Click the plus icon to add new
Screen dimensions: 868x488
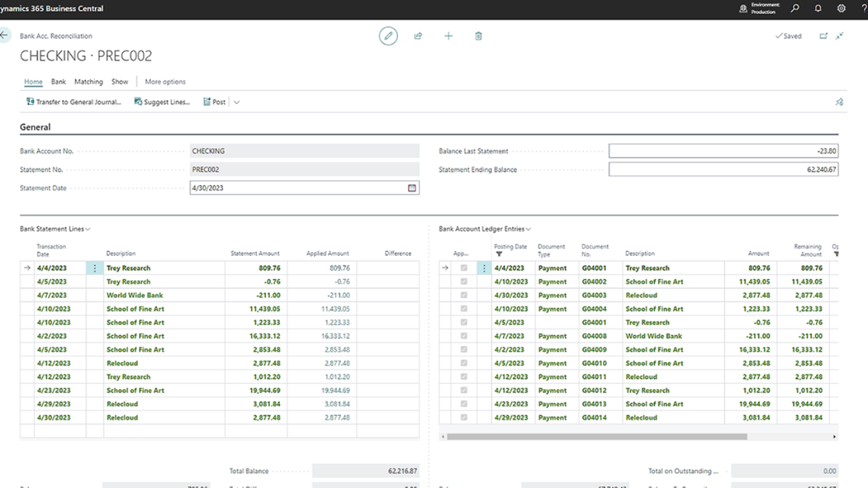[x=448, y=36]
